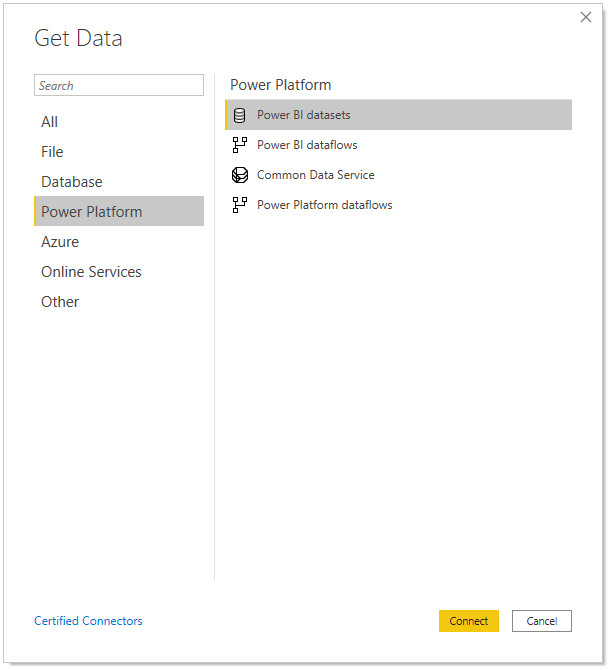Select the File category
The width and height of the screenshot is (611, 670).
click(x=119, y=152)
